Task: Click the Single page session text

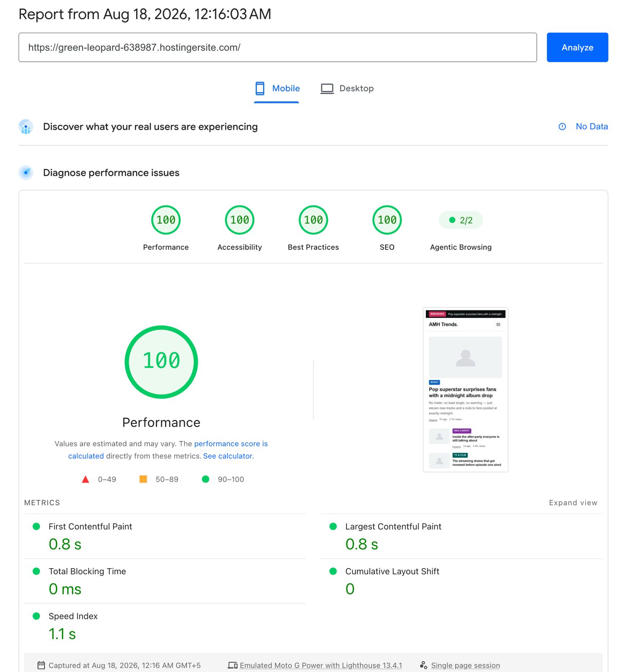Action: click(465, 666)
